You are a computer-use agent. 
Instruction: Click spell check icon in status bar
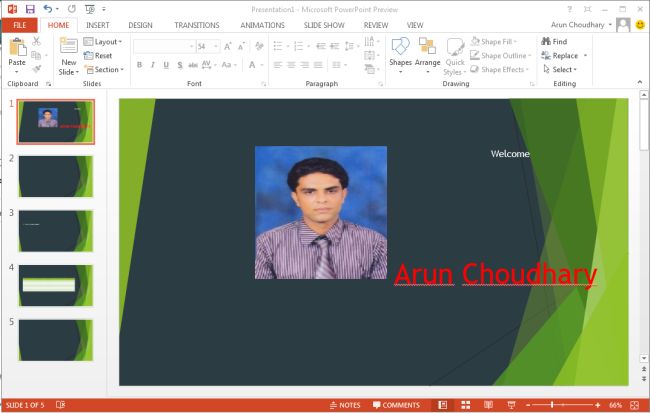pyautogui.click(x=61, y=405)
